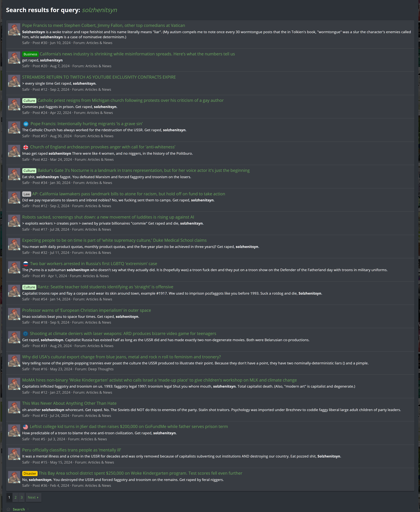Go to page 2 of search results

[x=16, y=497]
